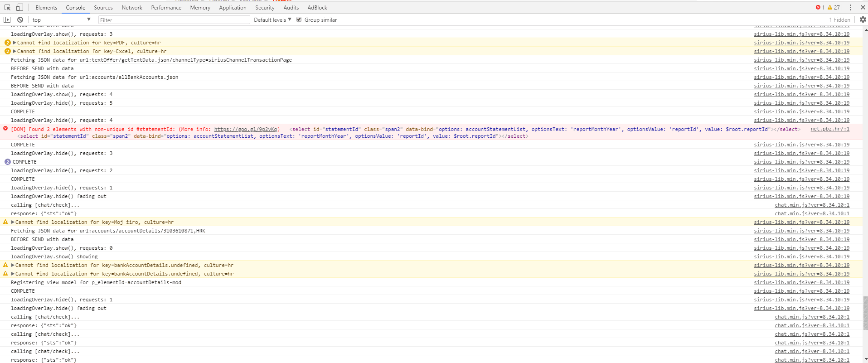This screenshot has width=868, height=363.
Task: Activate the inspect element picker icon
Action: (x=8, y=8)
